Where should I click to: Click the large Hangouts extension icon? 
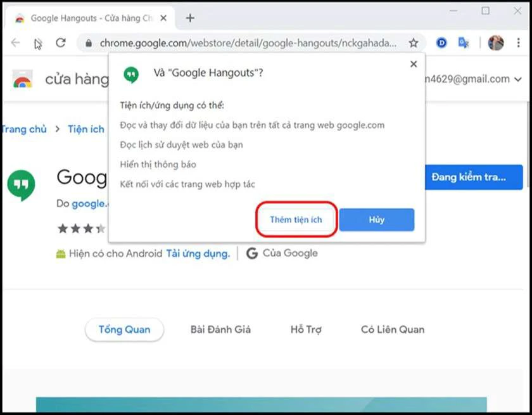tap(21, 185)
